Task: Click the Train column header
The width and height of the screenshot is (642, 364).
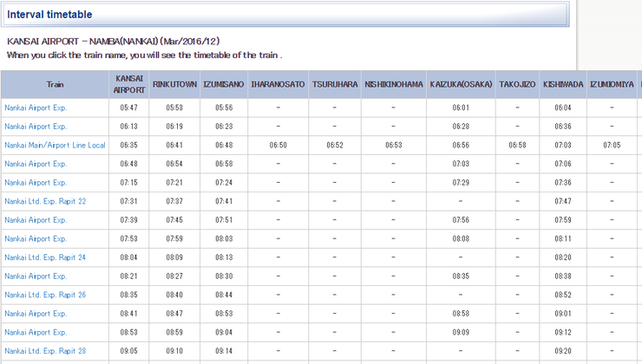Action: (55, 84)
